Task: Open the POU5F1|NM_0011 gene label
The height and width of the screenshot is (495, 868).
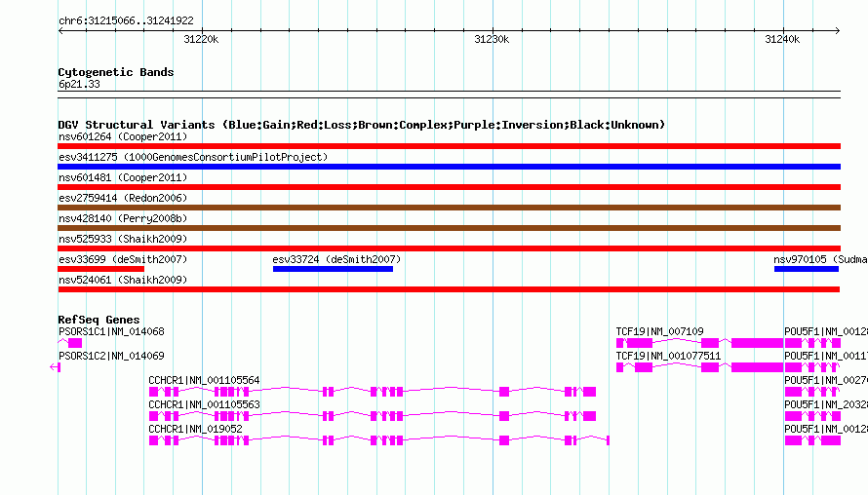Action: [826, 357]
